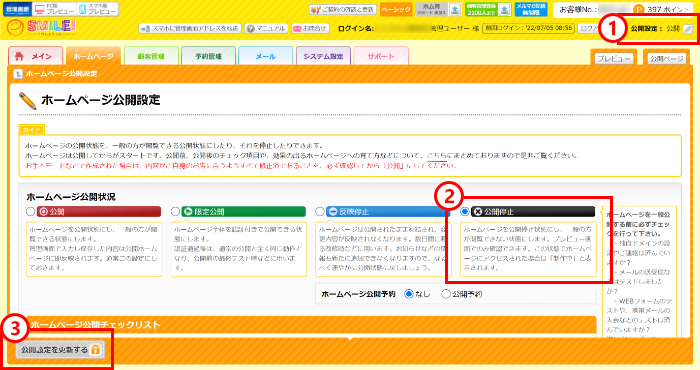Click the 公開設定を更新する button
The width and height of the screenshot is (700, 370).
coord(60,349)
